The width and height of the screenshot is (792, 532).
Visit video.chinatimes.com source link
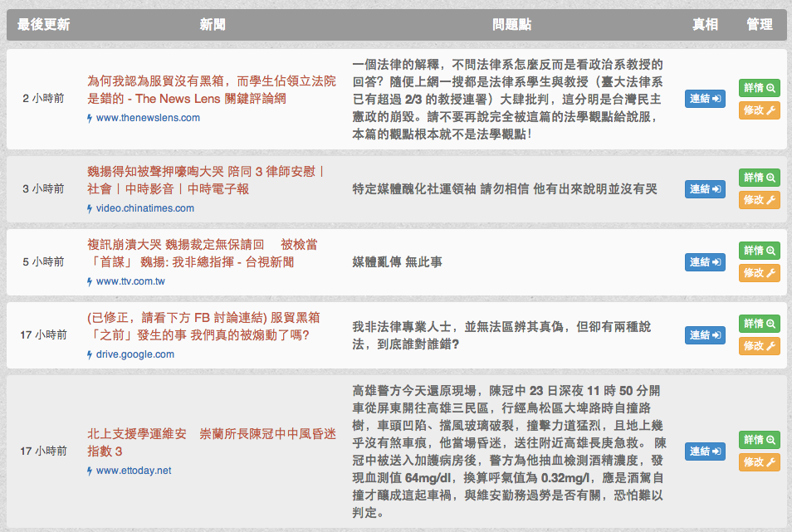click(x=145, y=208)
